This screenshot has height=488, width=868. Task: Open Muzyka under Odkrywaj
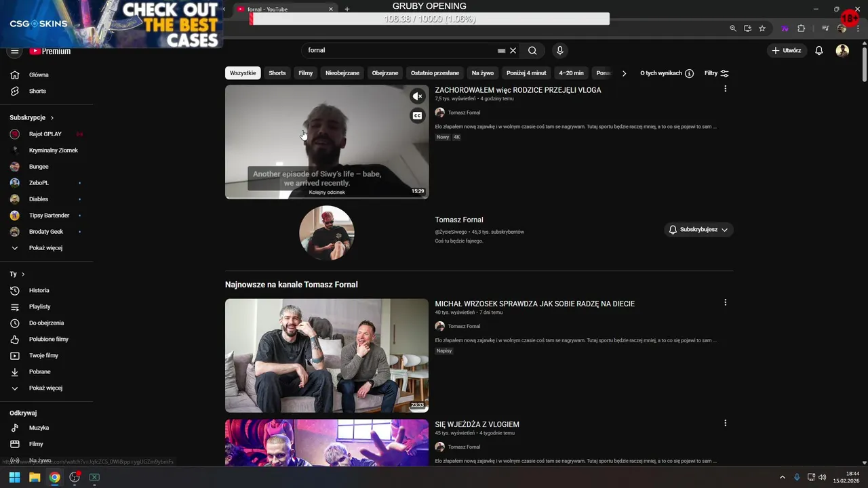coord(46,428)
